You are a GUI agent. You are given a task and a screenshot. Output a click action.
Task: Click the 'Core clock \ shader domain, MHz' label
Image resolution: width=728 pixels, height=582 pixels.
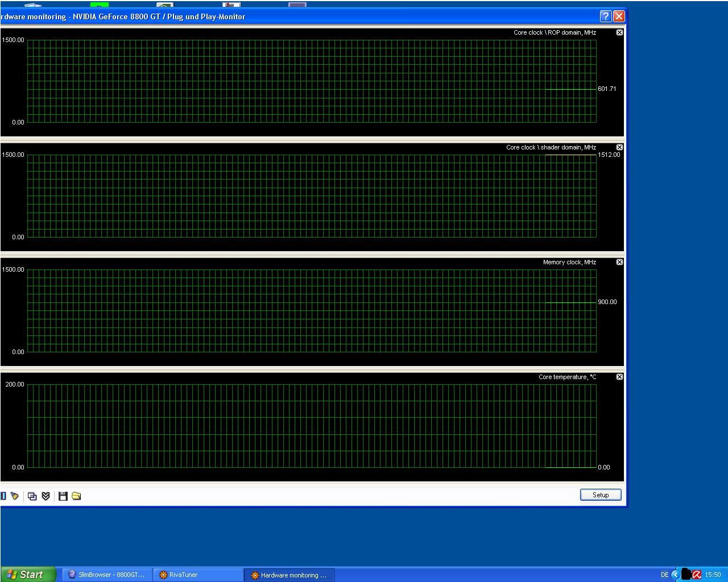coord(551,147)
